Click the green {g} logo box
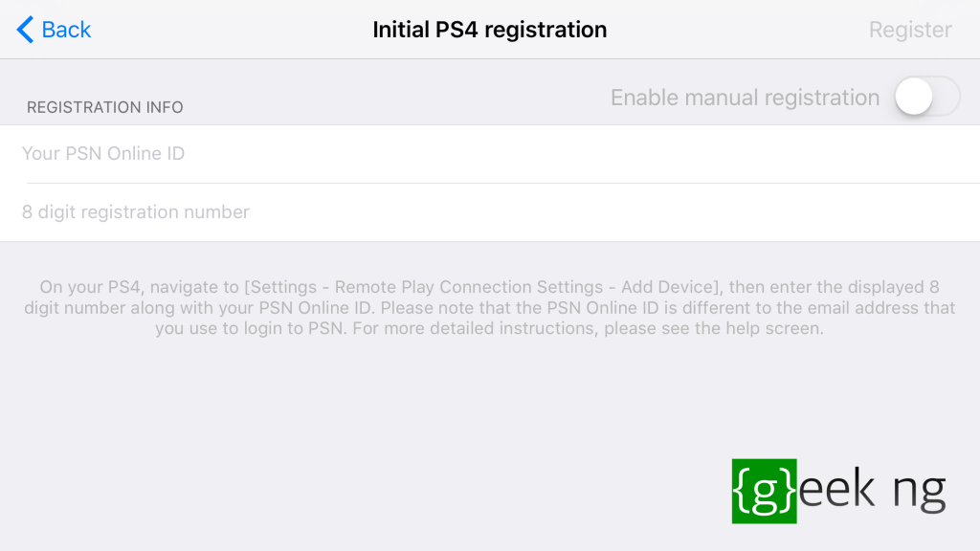 pos(764,491)
